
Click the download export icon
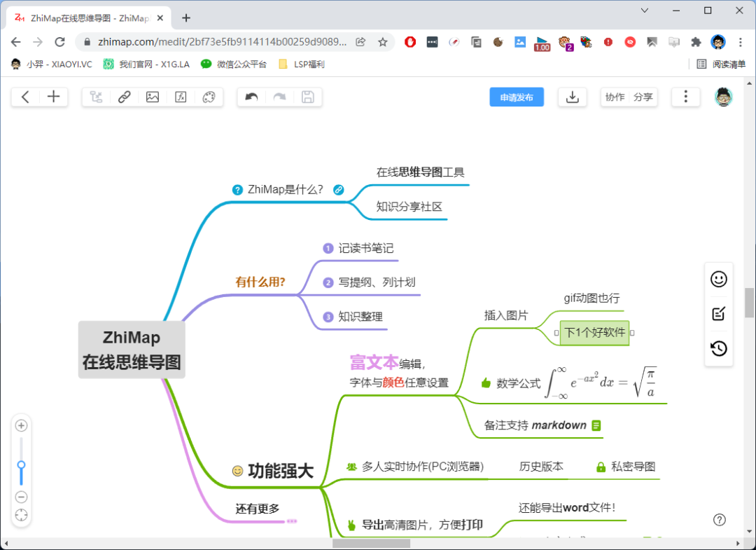pos(572,97)
